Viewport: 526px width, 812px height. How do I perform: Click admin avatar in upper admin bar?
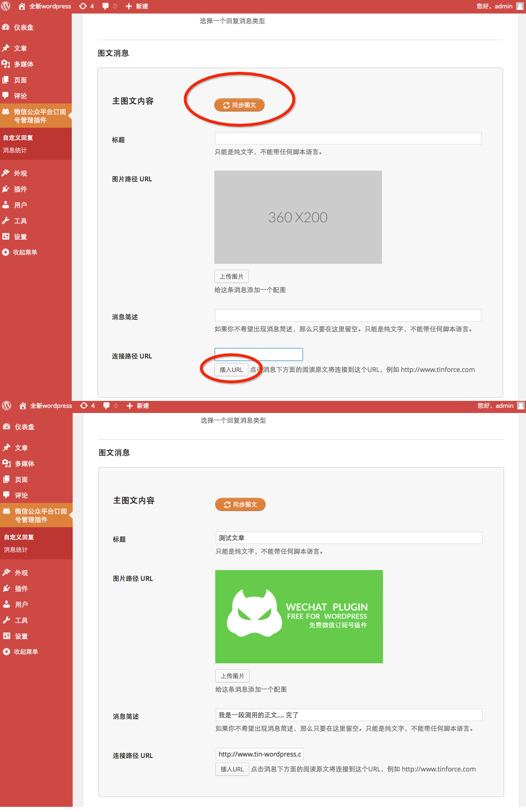pos(520,6)
